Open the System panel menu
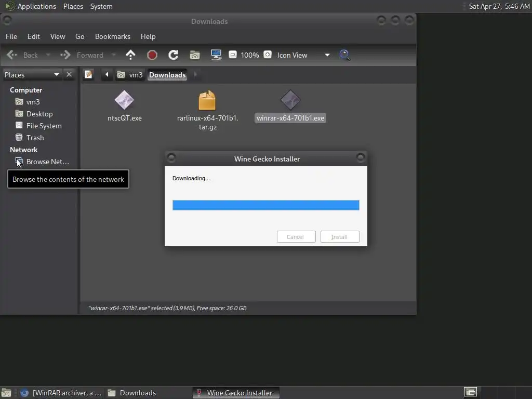This screenshot has width=532, height=399. click(x=101, y=6)
